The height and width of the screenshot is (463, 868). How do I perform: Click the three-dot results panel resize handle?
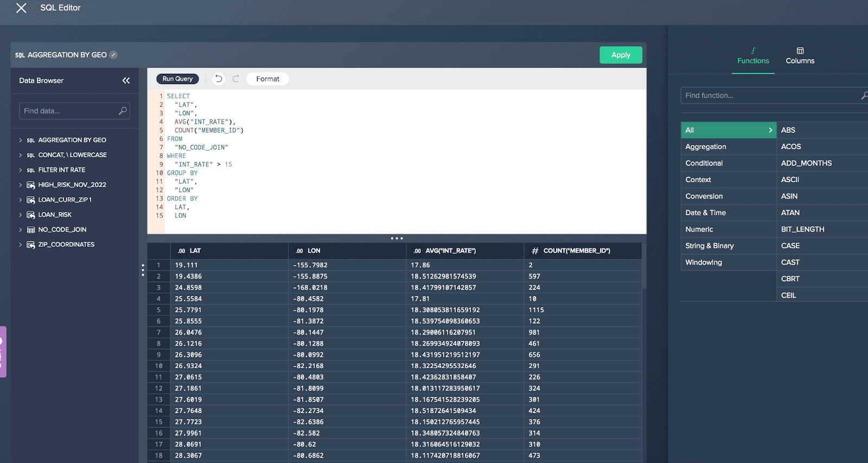point(397,238)
